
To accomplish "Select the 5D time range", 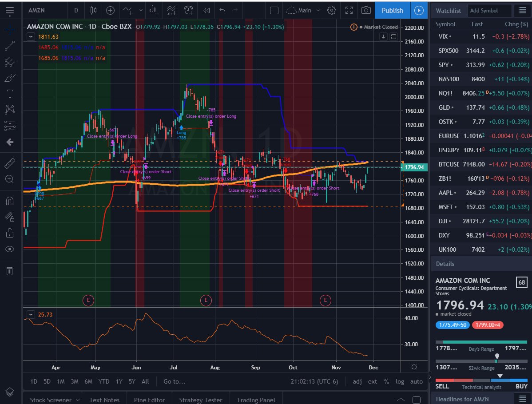I will point(47,381).
